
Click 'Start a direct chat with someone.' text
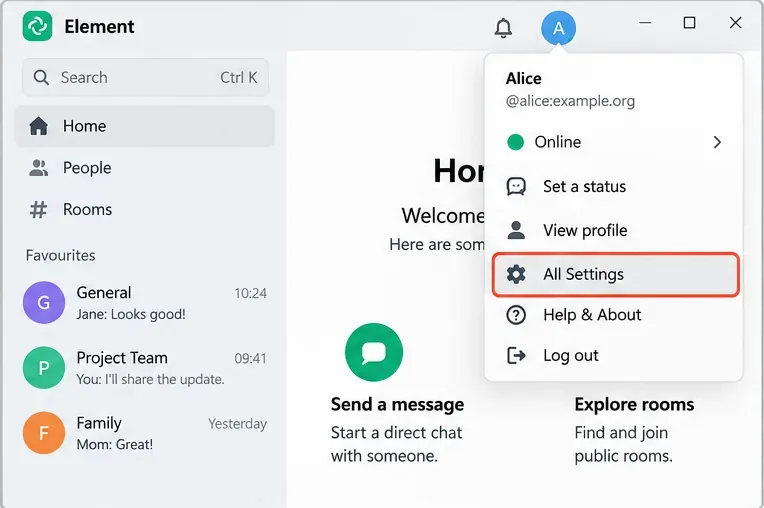pos(396,444)
